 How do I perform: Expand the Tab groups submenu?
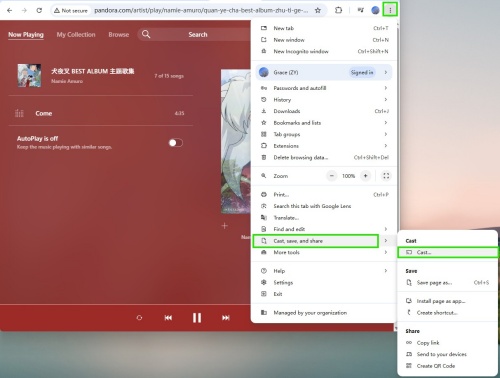click(324, 134)
